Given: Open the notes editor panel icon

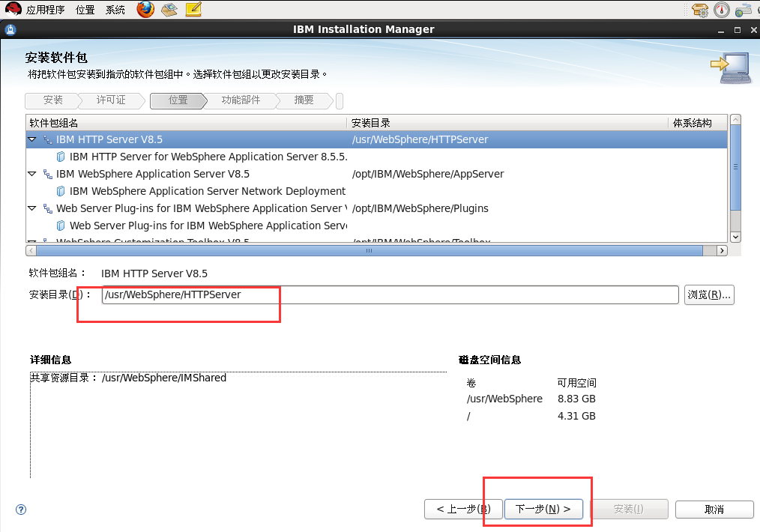Looking at the screenshot, I should point(193,9).
